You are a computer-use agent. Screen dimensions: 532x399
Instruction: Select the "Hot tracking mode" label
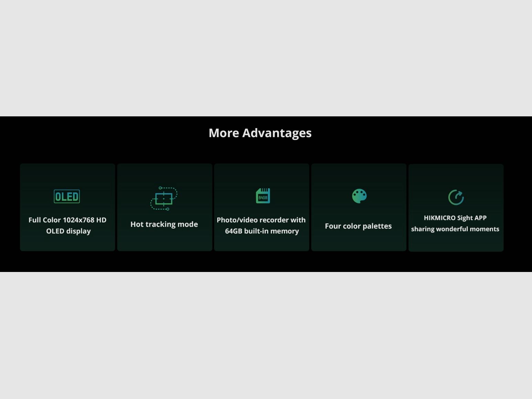[x=164, y=224]
